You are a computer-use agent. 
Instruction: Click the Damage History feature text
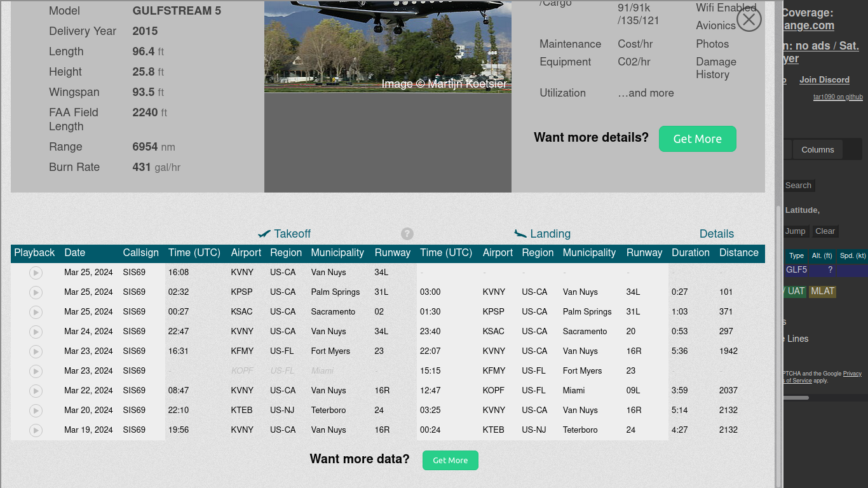[716, 68]
